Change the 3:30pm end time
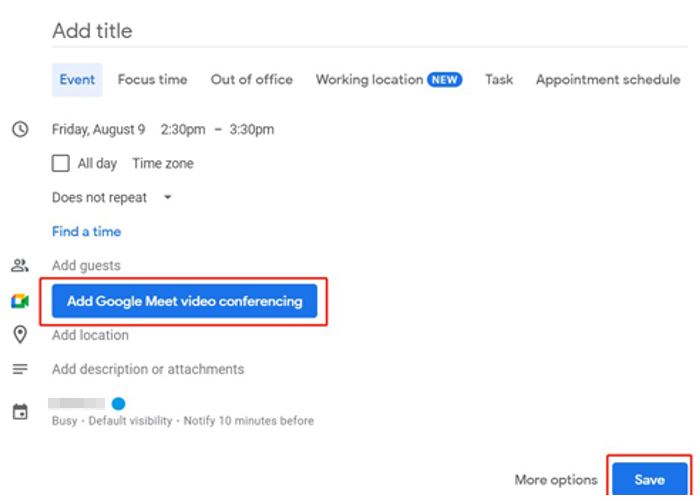 tap(252, 129)
